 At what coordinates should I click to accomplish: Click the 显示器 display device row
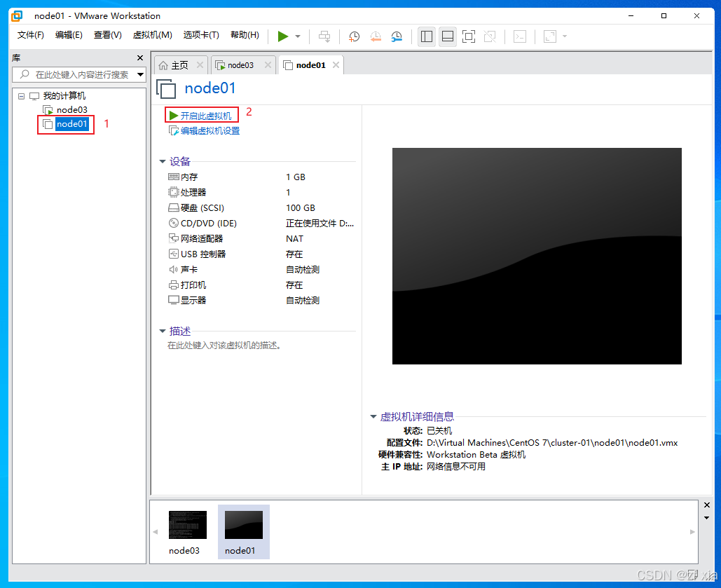click(261, 301)
